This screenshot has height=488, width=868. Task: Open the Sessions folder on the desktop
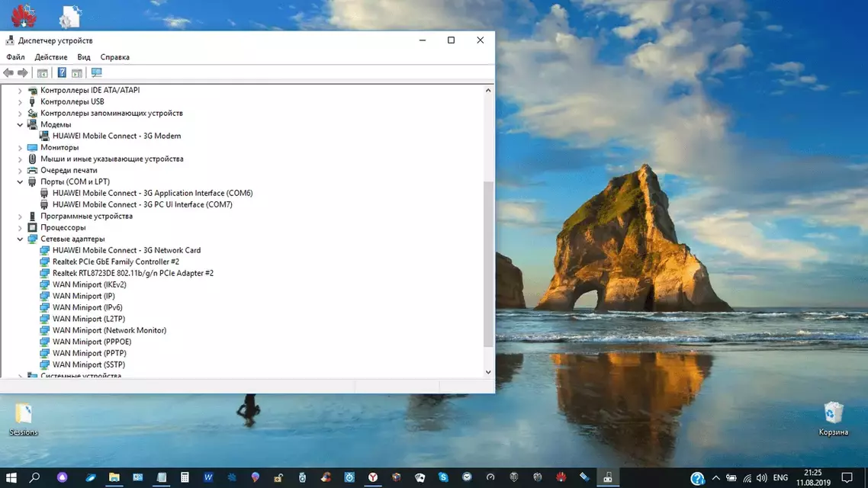pos(24,419)
